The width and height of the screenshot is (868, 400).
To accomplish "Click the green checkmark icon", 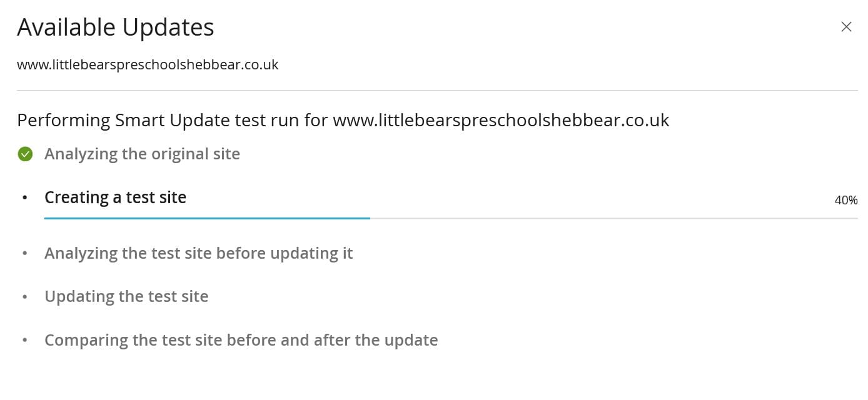I will 25,154.
